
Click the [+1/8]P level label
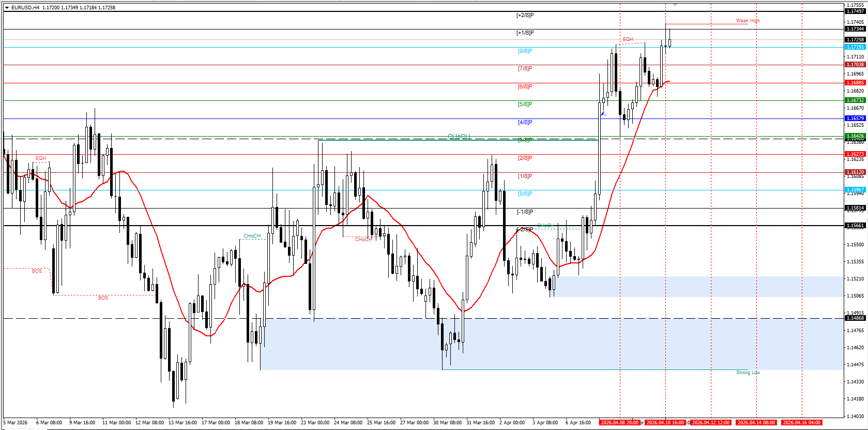click(x=525, y=33)
